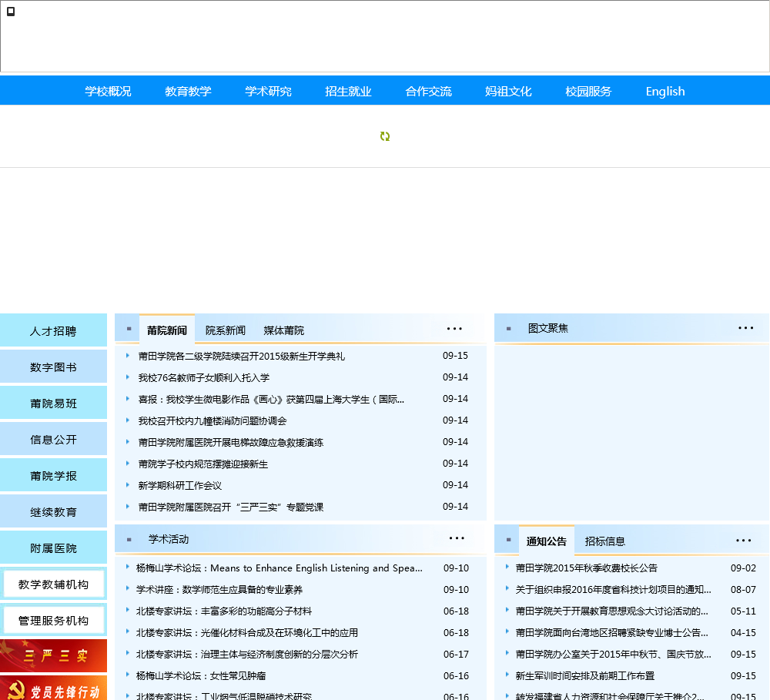Open the 学校概况 navigation menu

tap(108, 91)
